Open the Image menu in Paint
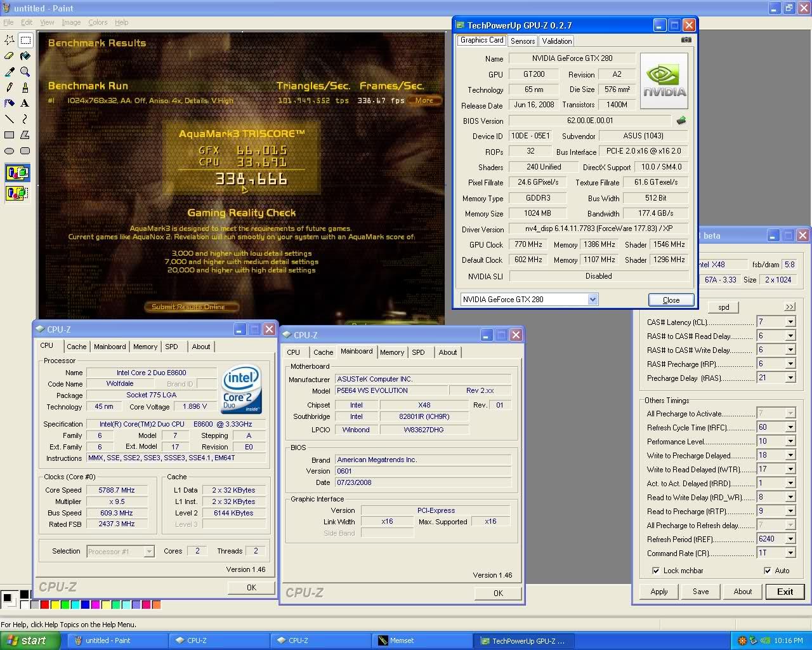Image resolution: width=812 pixels, height=650 pixels. [71, 22]
